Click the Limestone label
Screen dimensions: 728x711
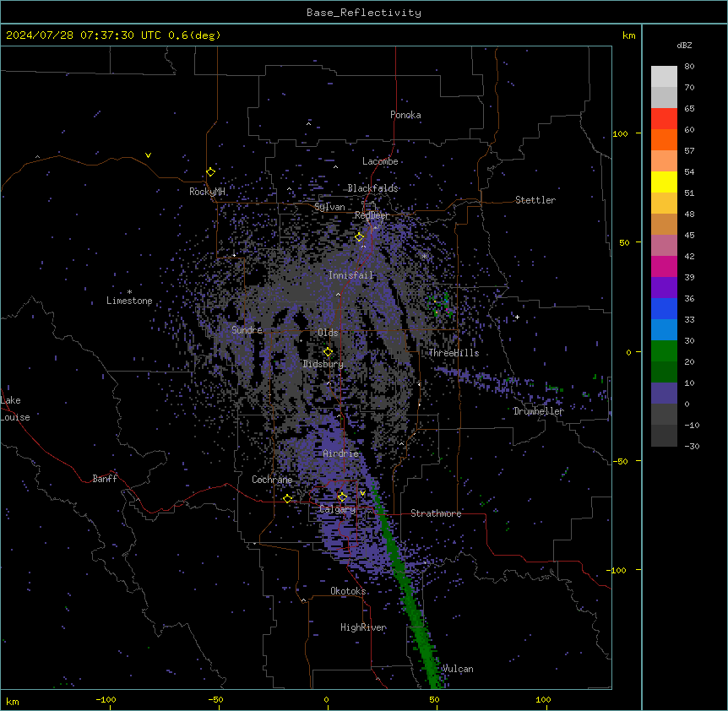click(129, 301)
